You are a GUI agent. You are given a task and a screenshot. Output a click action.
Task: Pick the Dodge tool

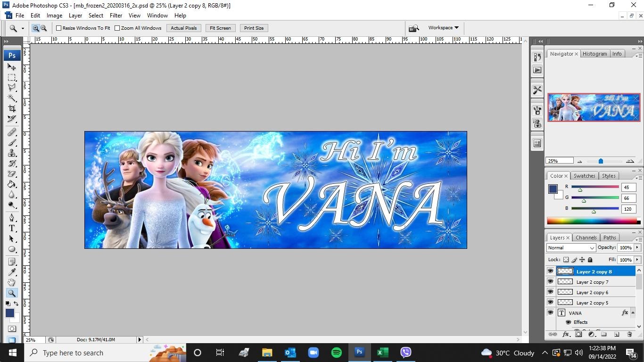[x=12, y=205]
